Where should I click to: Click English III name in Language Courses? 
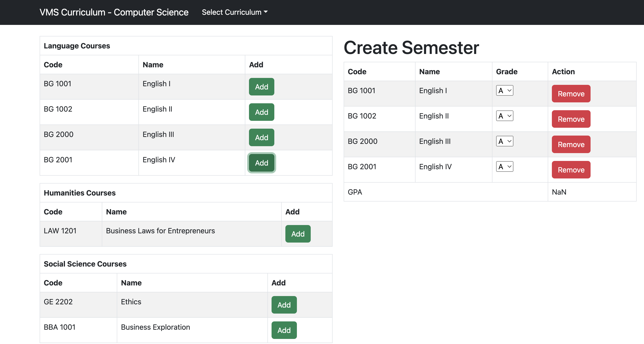(158, 134)
